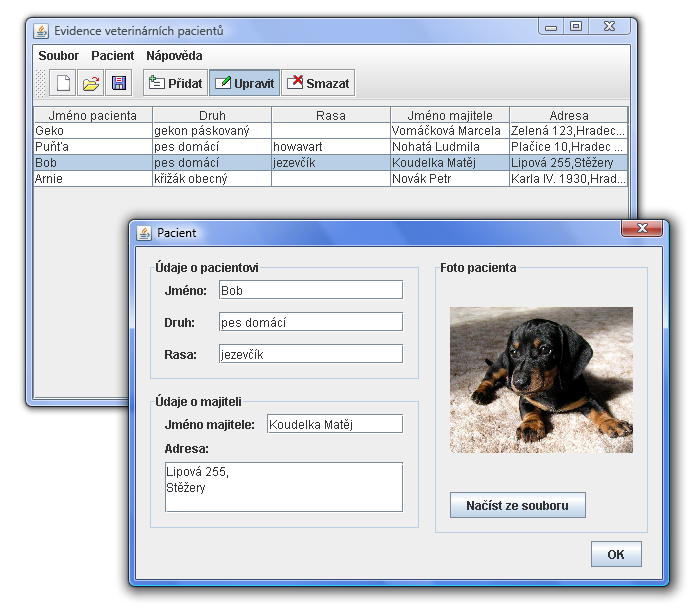Click the open folder toolbar icon
The image size is (698, 614).
[x=91, y=83]
